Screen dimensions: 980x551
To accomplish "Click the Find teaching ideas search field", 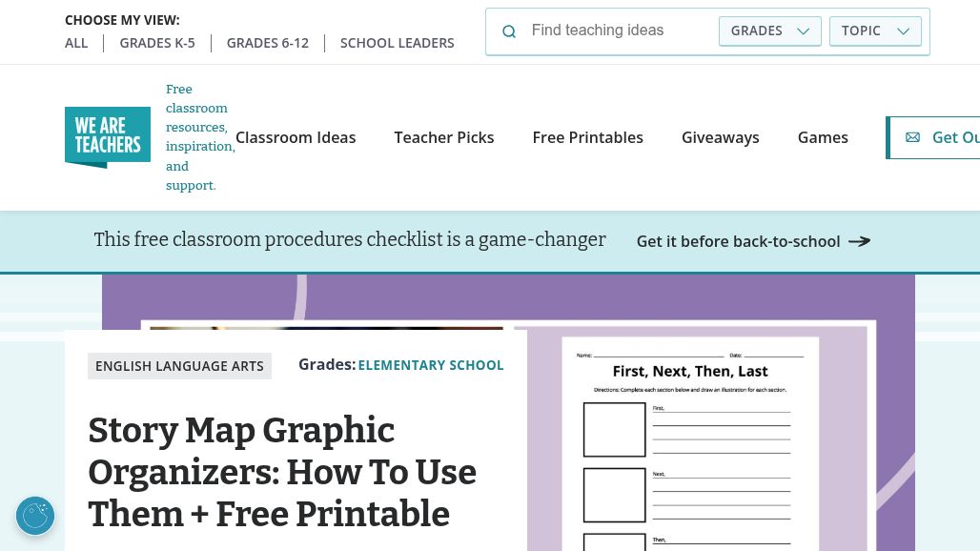I will [x=619, y=31].
